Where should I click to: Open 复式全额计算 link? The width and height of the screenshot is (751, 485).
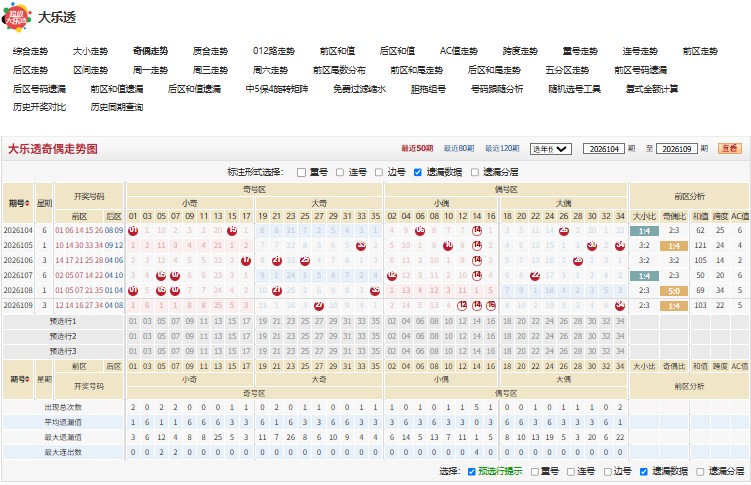tap(652, 89)
